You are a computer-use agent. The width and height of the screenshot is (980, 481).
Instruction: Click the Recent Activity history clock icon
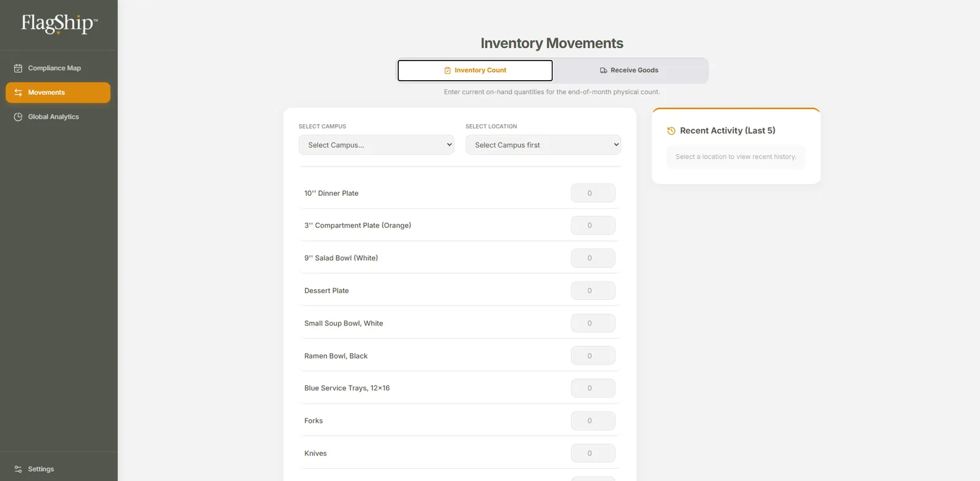pyautogui.click(x=671, y=131)
